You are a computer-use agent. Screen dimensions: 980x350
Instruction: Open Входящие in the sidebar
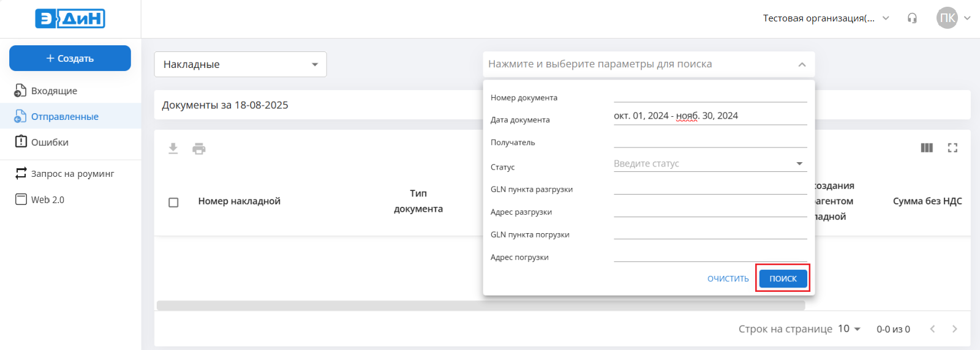54,91
